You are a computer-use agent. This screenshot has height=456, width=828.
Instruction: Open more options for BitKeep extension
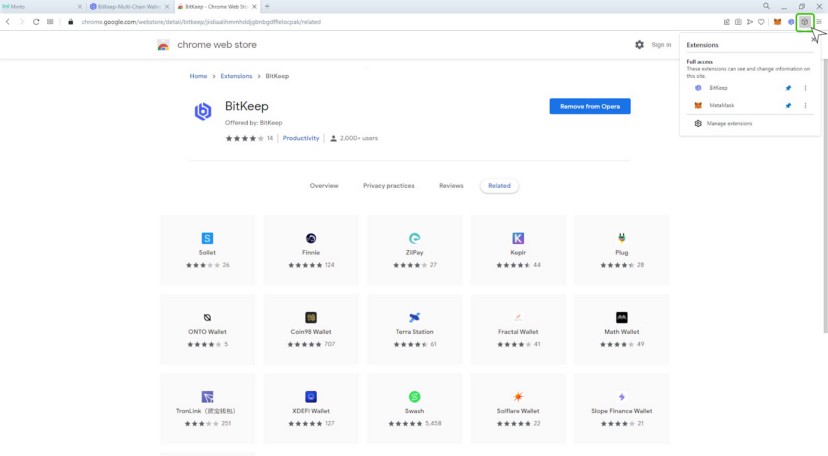pyautogui.click(x=805, y=88)
